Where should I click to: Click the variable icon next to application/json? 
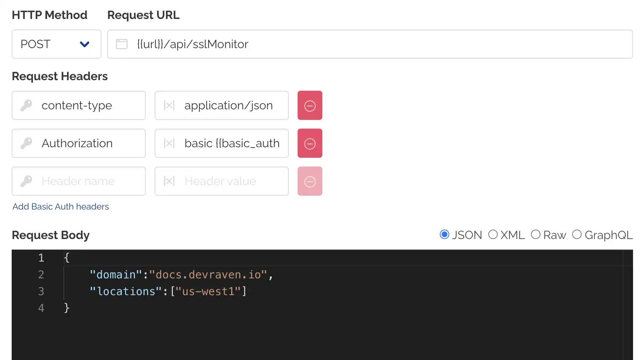[x=168, y=105]
